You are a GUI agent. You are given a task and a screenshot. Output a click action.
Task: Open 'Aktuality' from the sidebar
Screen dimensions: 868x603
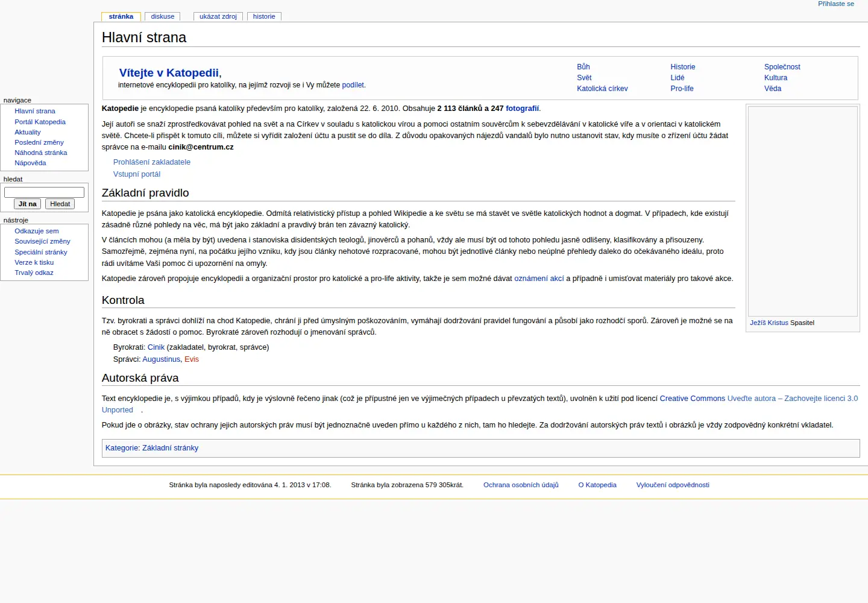point(28,132)
